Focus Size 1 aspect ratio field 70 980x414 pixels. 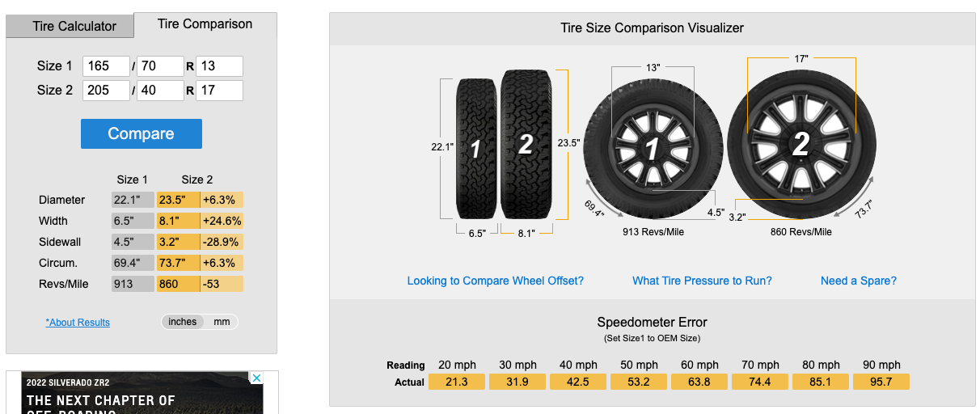point(160,66)
